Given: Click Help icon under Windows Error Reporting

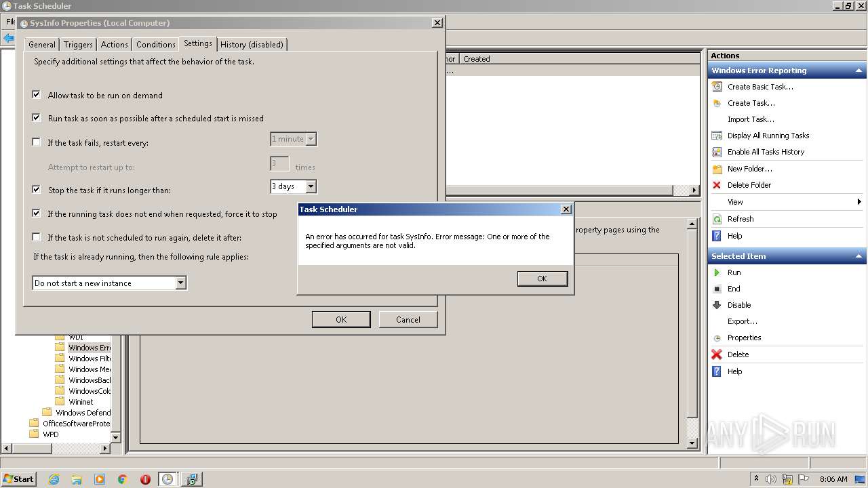Looking at the screenshot, I should coord(717,236).
